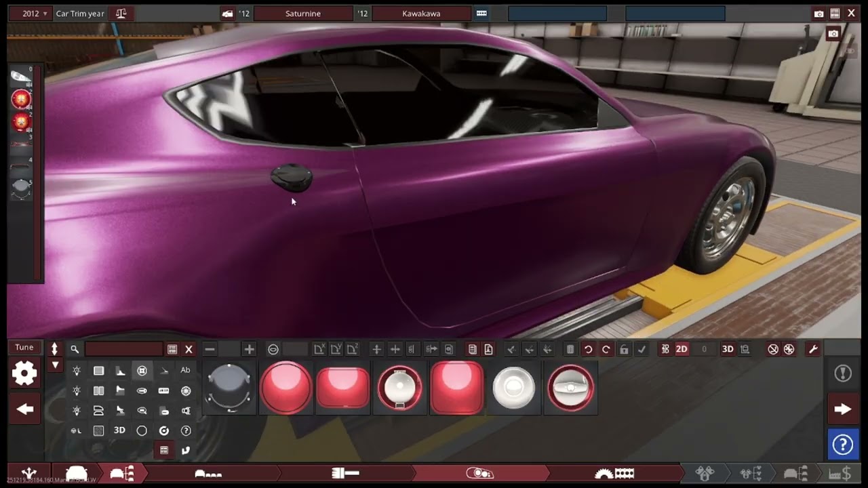Select the Ab text fixtures category
868x488 pixels.
pos(185,370)
